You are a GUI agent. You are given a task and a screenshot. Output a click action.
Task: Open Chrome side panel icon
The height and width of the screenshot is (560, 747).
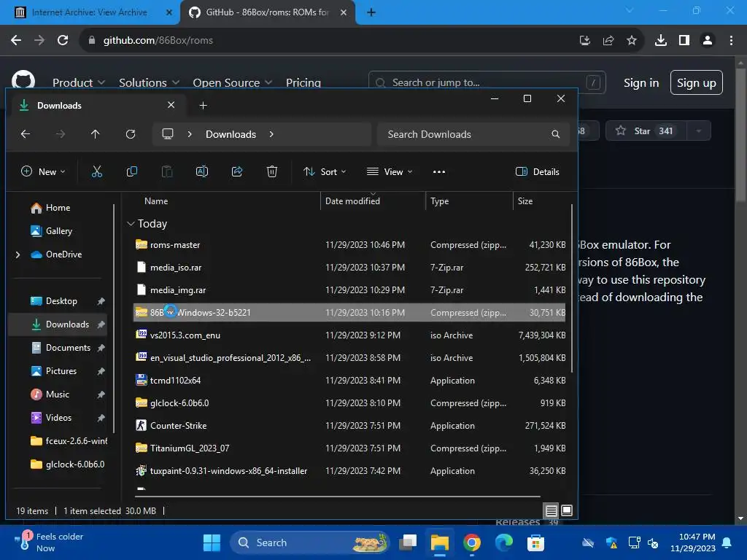tap(684, 41)
